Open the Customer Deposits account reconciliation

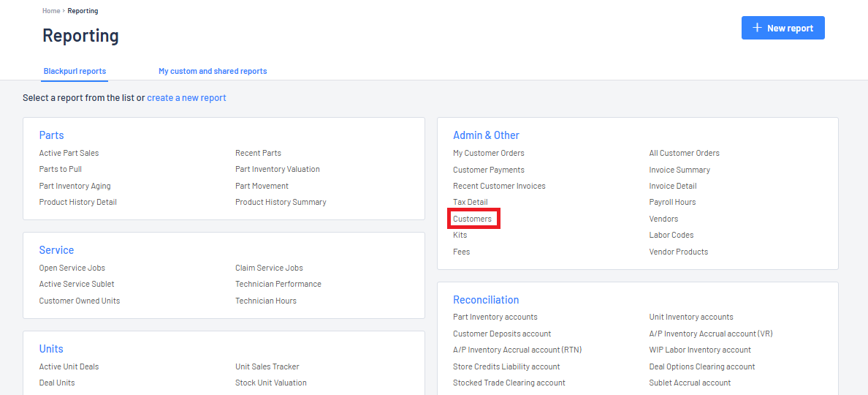tap(502, 334)
